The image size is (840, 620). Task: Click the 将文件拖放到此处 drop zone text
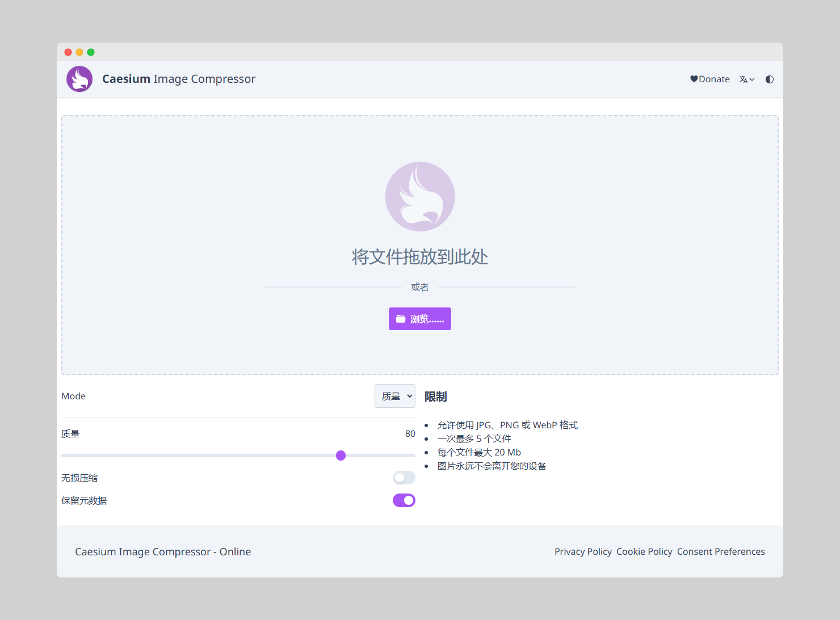[420, 257]
